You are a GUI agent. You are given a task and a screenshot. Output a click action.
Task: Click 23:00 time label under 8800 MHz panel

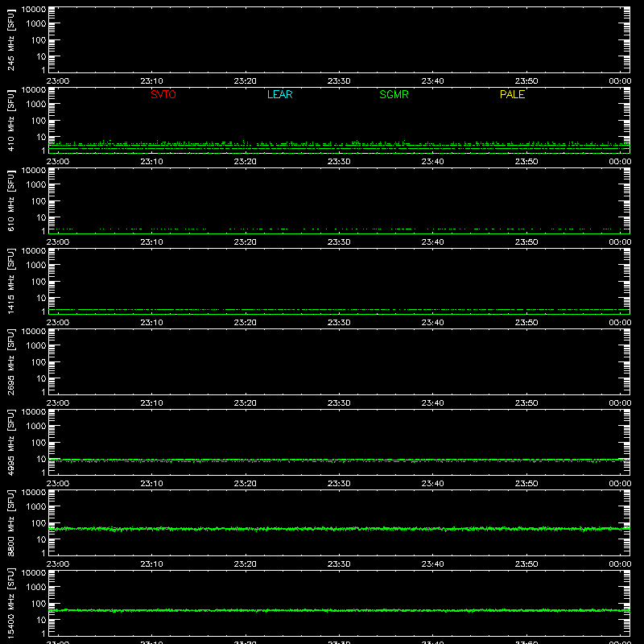click(58, 564)
